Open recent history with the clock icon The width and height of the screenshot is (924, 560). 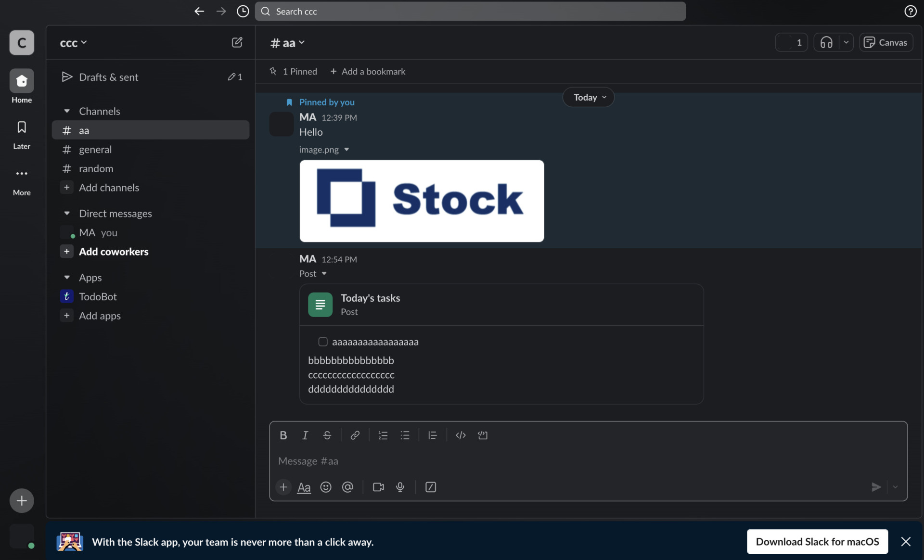coord(243,11)
